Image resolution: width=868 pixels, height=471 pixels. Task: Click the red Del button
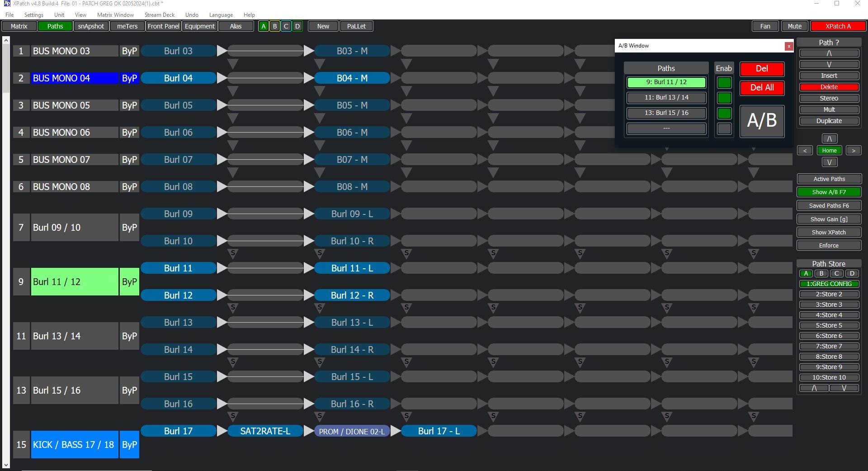[x=762, y=69]
